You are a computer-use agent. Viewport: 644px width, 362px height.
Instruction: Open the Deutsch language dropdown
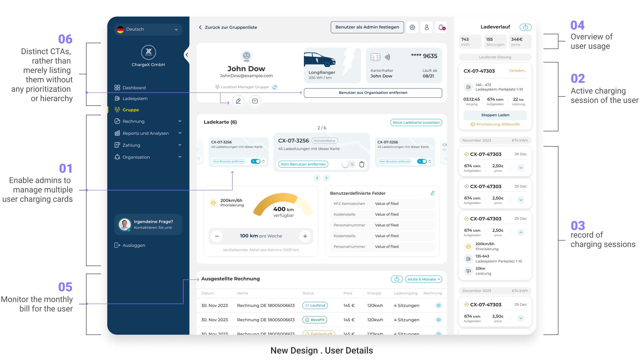[x=148, y=29]
